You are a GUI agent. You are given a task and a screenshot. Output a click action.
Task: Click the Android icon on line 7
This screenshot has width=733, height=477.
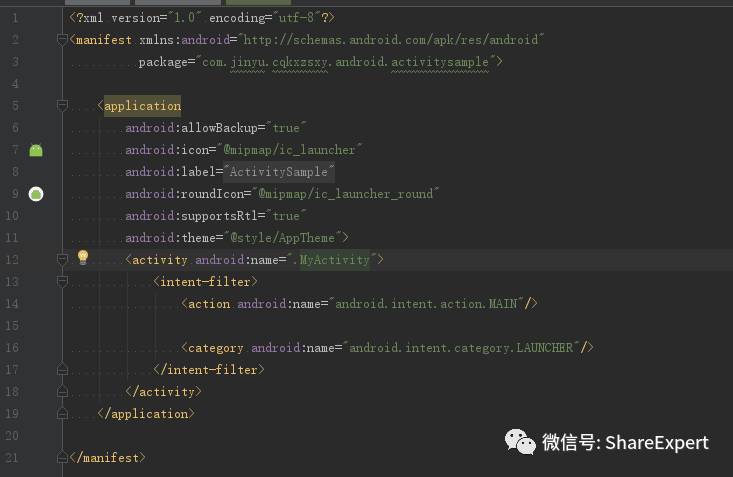(x=36, y=150)
